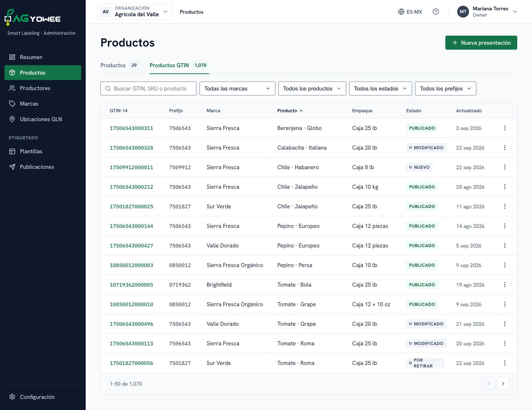Click the Nueva presentación button
Image resolution: width=532 pixels, height=410 pixels.
click(x=481, y=43)
